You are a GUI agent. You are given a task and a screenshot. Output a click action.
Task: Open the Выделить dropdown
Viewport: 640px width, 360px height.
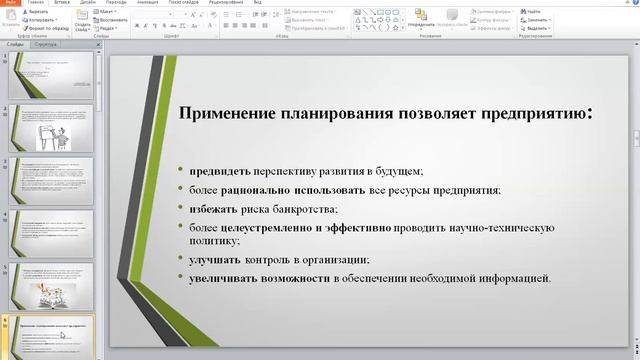536,28
